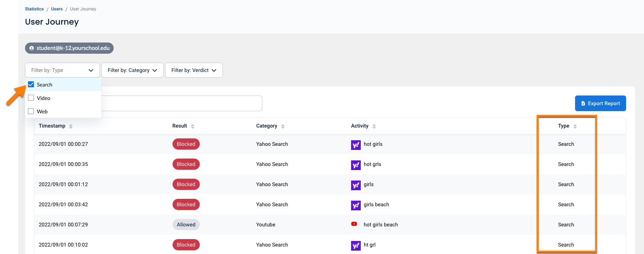Click the Export Report button

point(600,103)
